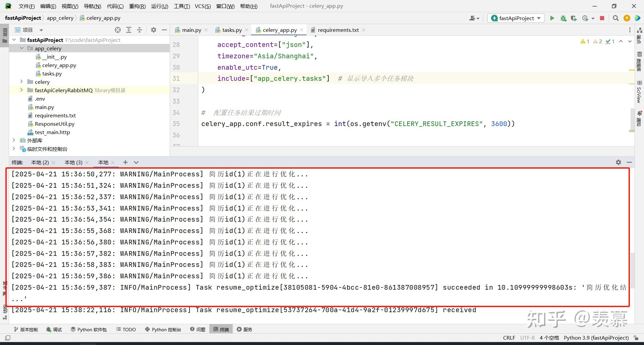Select celery_app.py in the project tree
Screen dimensions: 644x345
pyautogui.click(x=59, y=65)
